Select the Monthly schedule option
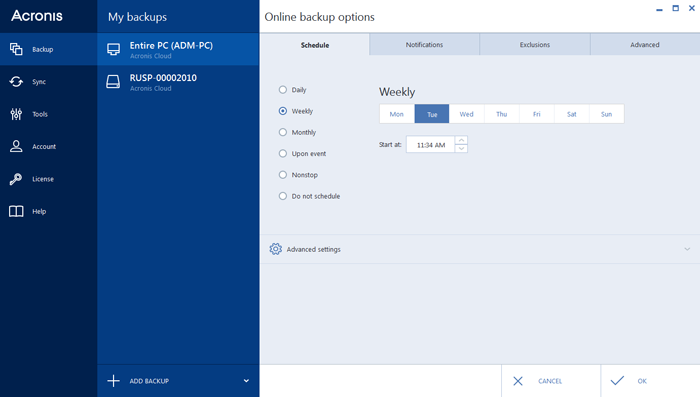Viewport: 700px width, 397px height. (283, 132)
